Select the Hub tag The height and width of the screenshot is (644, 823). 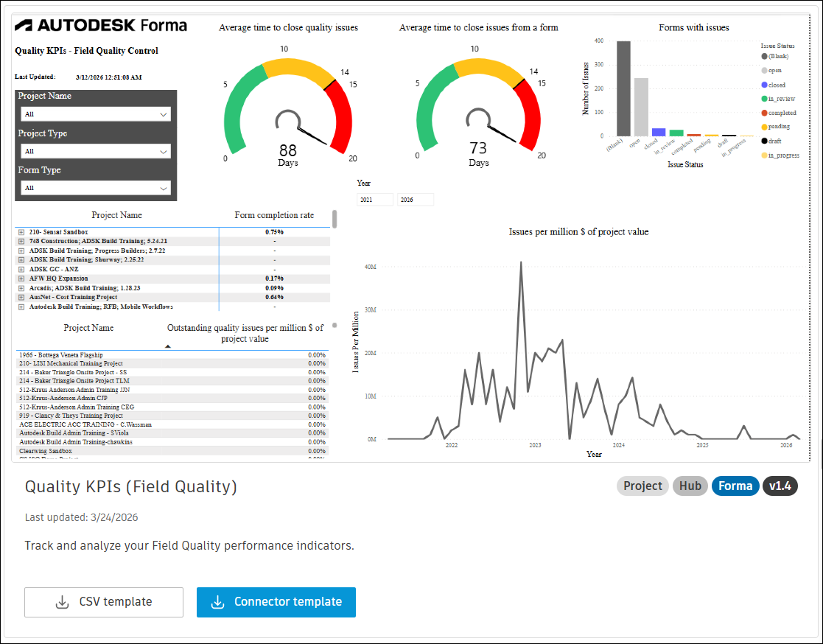690,486
